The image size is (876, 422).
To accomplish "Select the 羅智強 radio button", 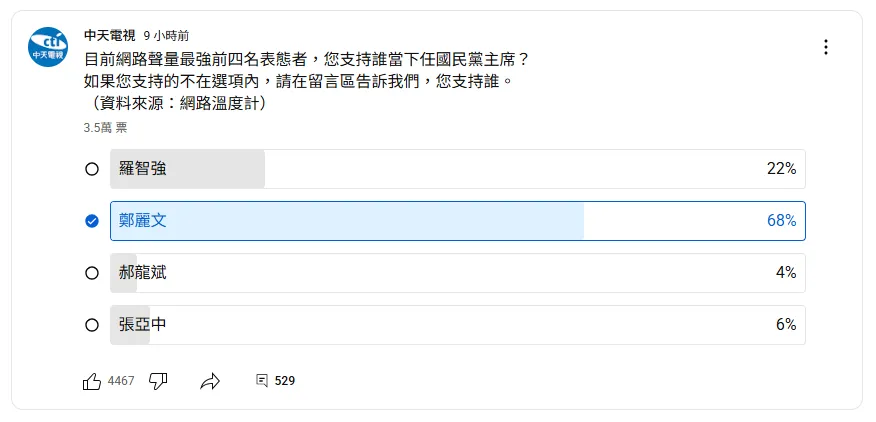I will coord(92,169).
